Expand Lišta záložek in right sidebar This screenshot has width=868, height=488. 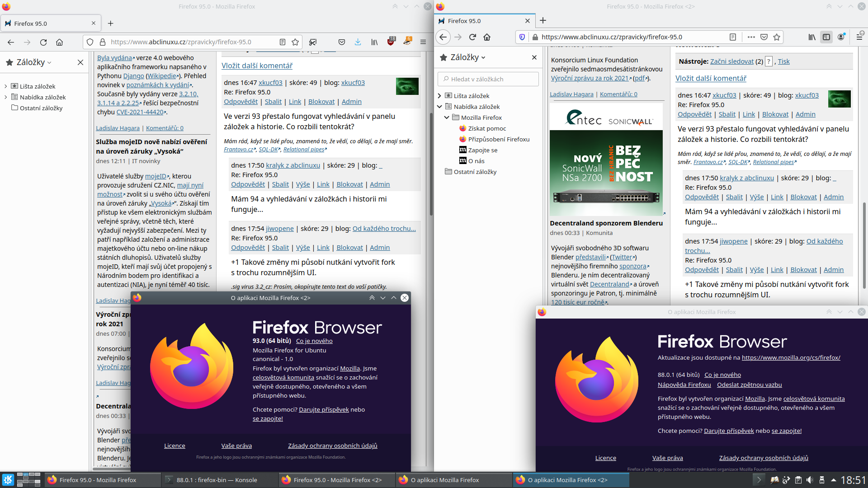tap(439, 96)
